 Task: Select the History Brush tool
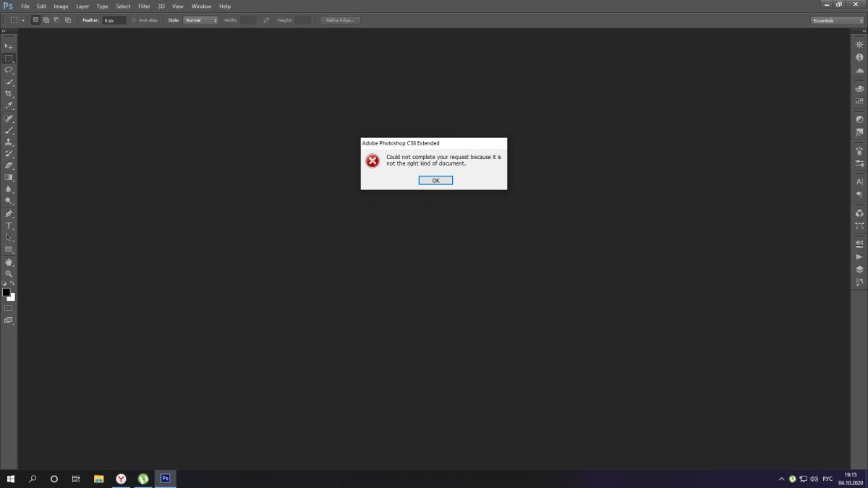(9, 153)
